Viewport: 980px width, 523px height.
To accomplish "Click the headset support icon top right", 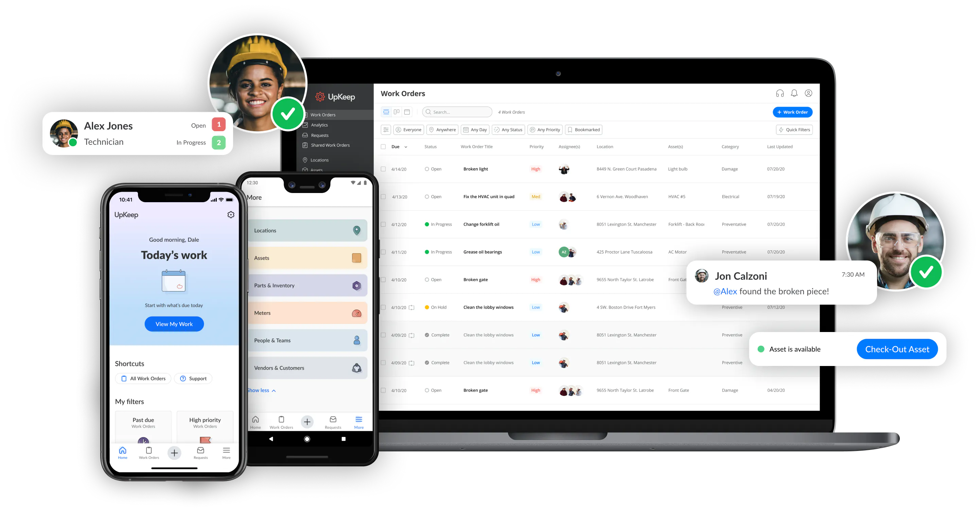I will click(x=779, y=93).
